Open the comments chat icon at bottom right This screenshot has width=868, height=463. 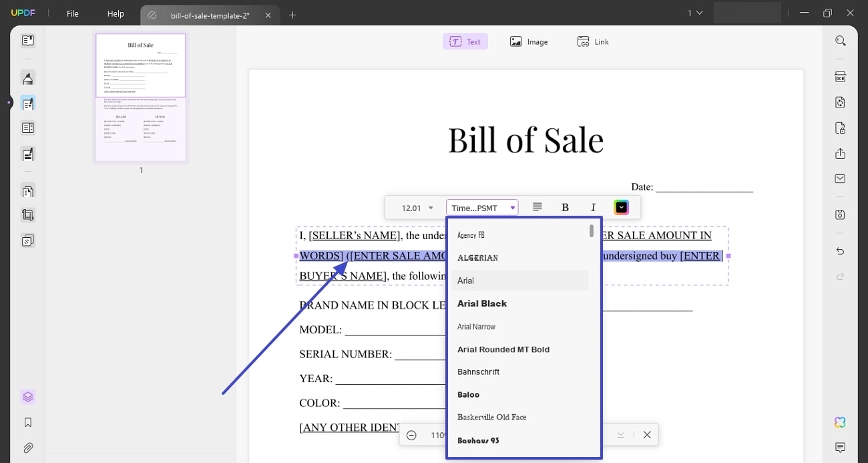[840, 448]
